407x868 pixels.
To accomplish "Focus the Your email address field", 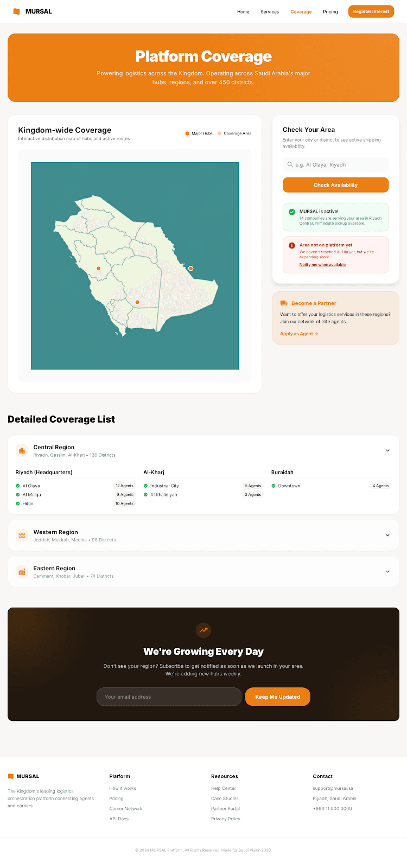I will click(x=169, y=697).
